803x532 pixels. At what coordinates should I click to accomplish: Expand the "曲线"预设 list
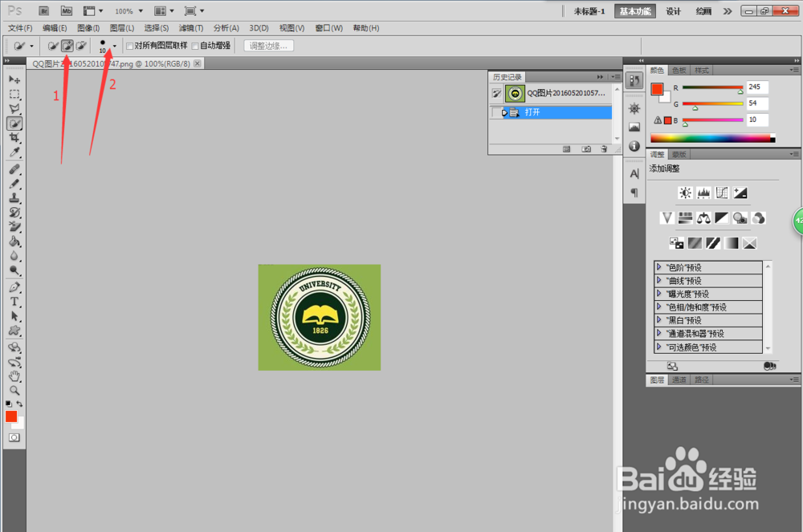[659, 280]
